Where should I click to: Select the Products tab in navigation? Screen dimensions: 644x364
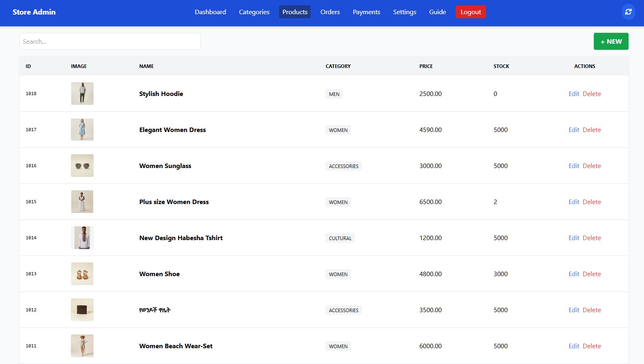coord(294,12)
